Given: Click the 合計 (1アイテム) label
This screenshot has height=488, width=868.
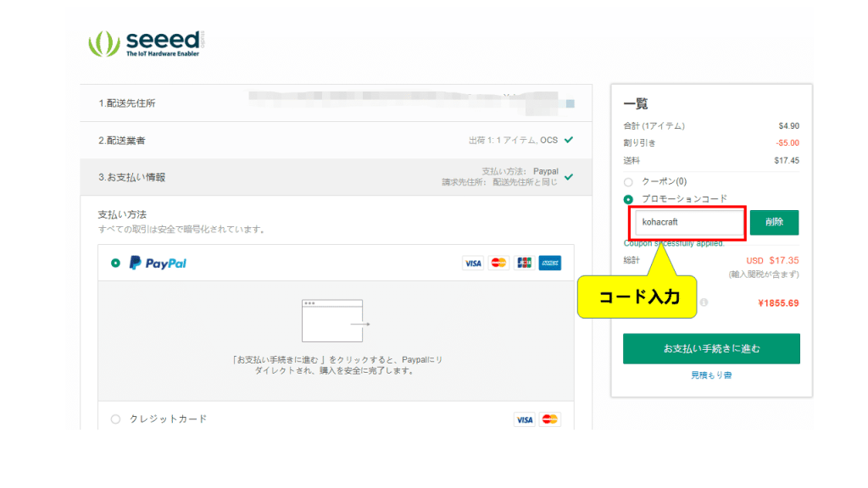Looking at the screenshot, I should click(654, 125).
